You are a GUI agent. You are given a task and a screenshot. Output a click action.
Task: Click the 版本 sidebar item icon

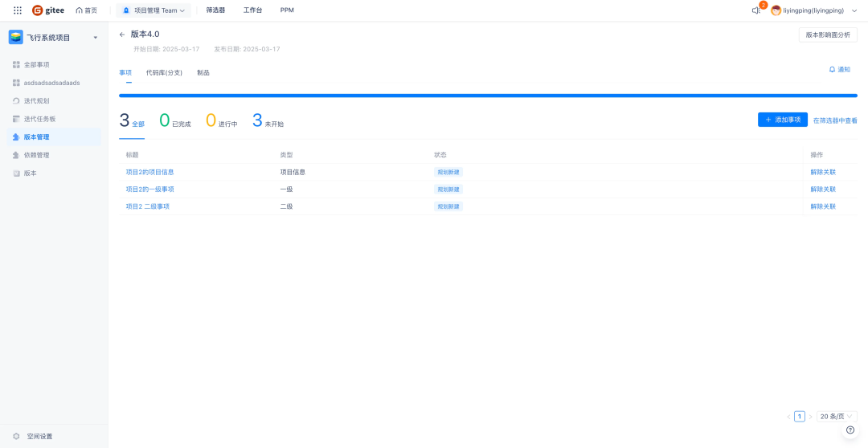[17, 173]
